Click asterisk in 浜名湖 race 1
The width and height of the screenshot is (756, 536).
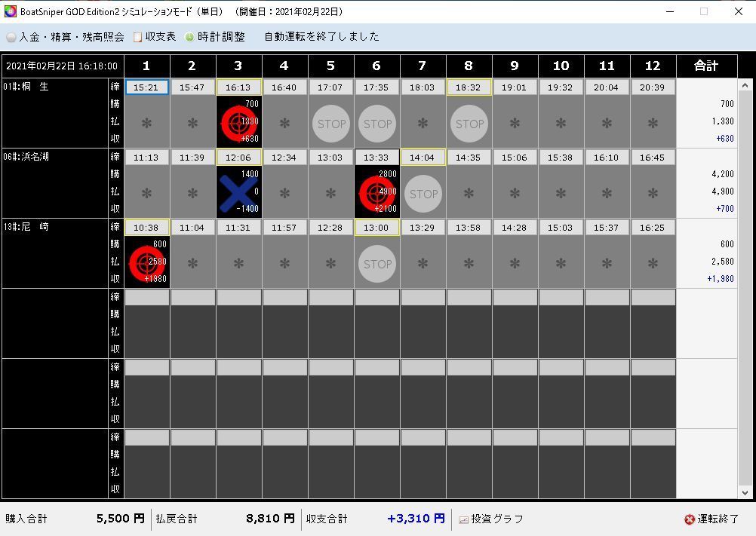click(146, 194)
